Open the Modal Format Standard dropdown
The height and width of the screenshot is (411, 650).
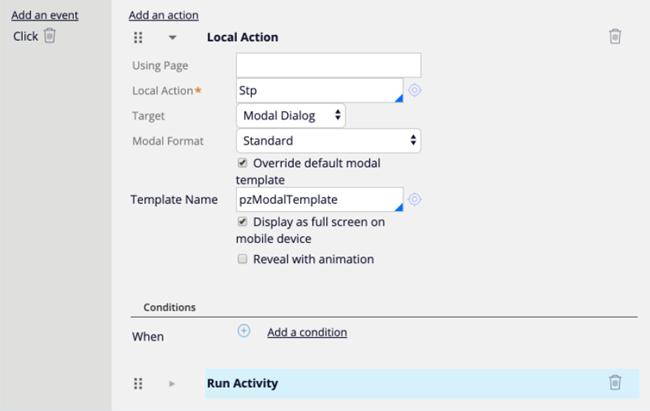click(328, 141)
